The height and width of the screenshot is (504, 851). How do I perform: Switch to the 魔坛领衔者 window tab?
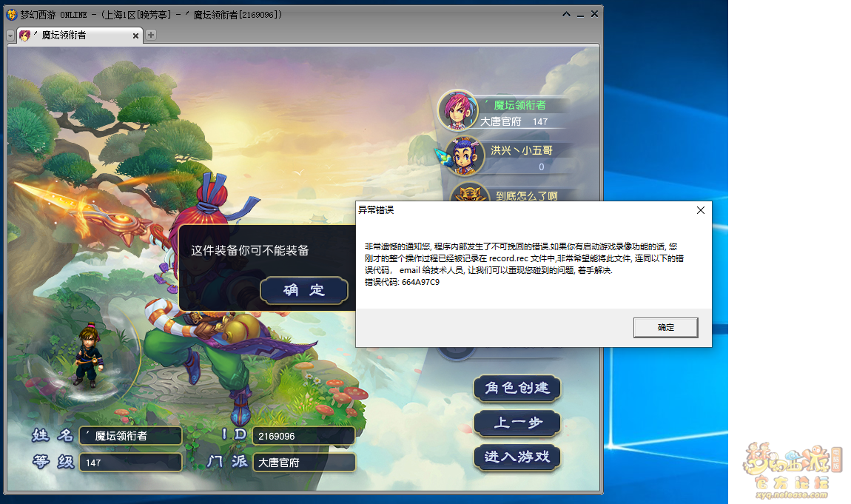click(78, 36)
